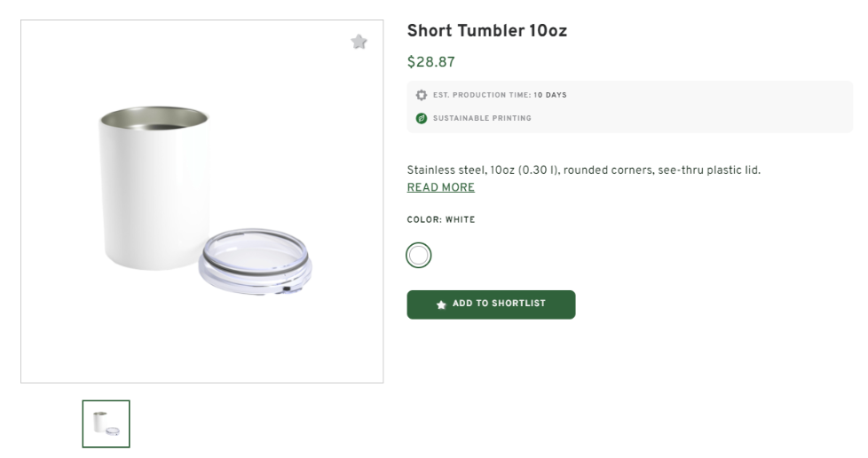
Task: Click the star icon inside shortlist button
Action: 441,304
